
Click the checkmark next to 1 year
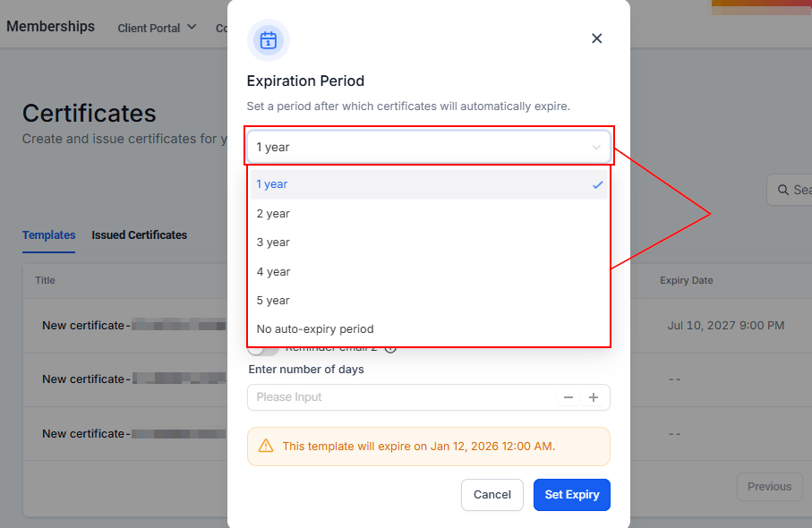click(597, 184)
